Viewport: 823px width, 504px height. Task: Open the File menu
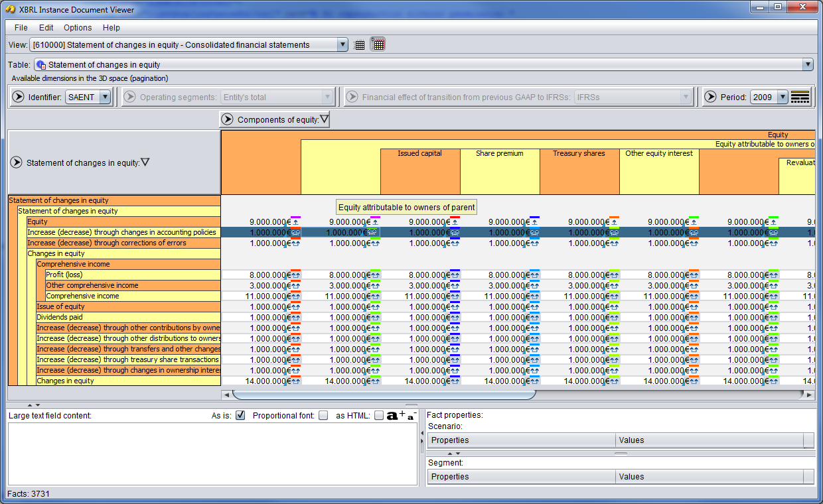[x=21, y=28]
